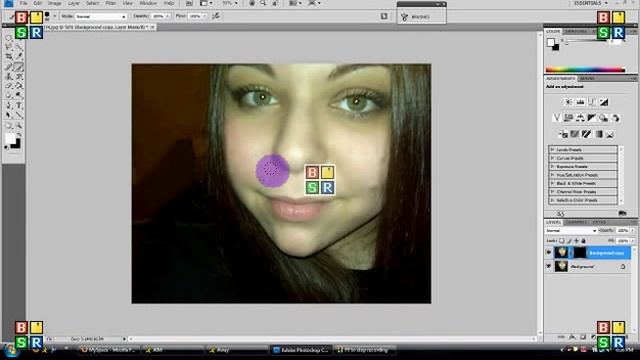Add a Color Balance adjustment
This screenshot has height=360, width=640.
tap(580, 118)
